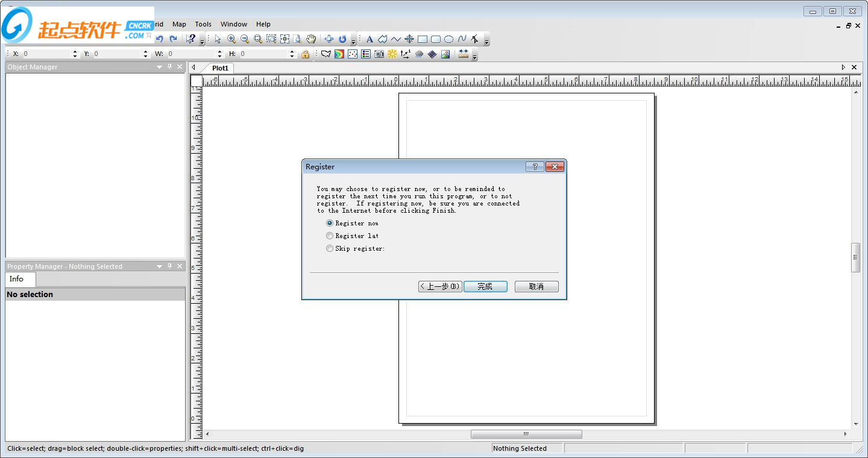The image size is (868, 458).
Task: Toggle the Object Manager pin
Action: tap(170, 67)
